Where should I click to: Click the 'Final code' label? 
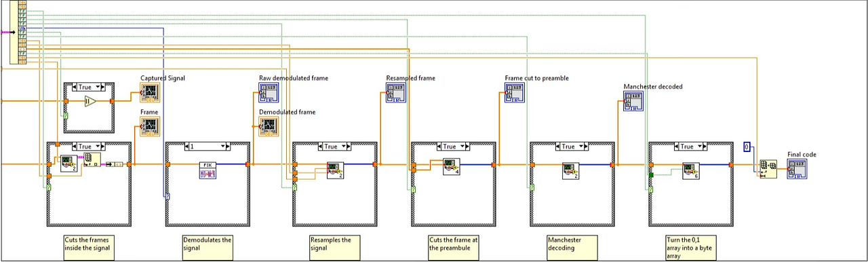802,155
